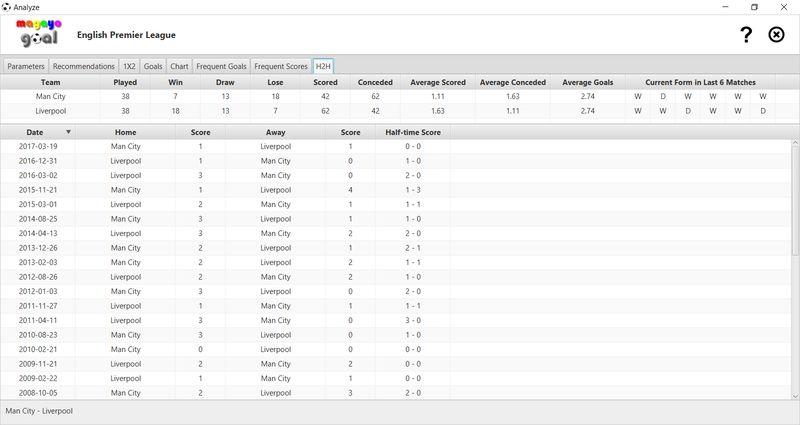
Task: Select the H2H tab
Action: 323,66
